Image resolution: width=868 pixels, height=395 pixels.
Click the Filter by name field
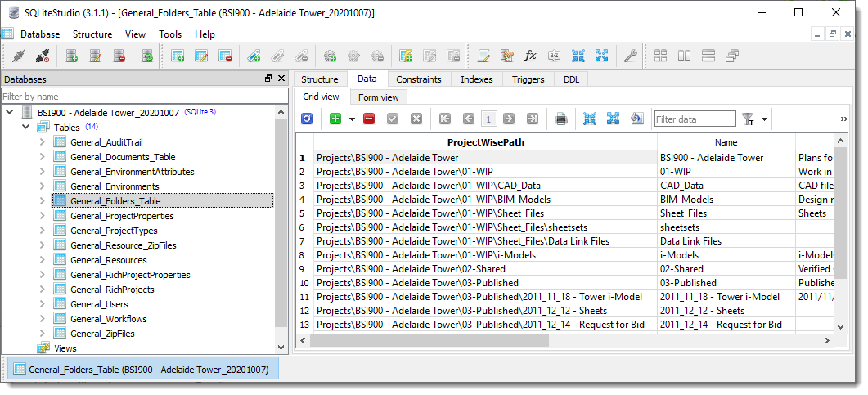[x=145, y=97]
